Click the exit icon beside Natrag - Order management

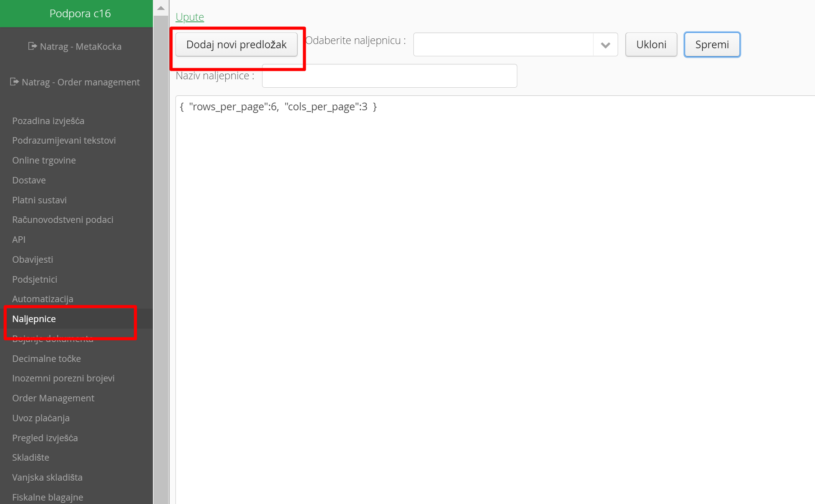click(x=14, y=82)
